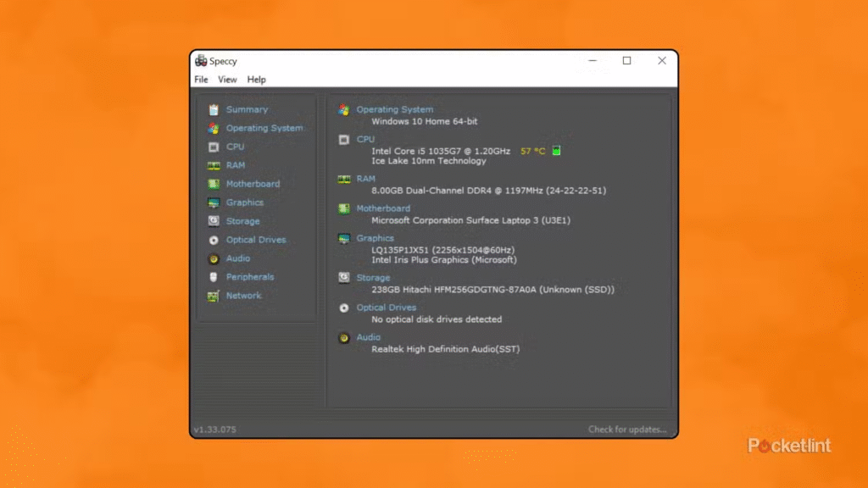Click the Audio speaker icon in sidebar
Image resolution: width=868 pixels, height=488 pixels.
(214, 258)
